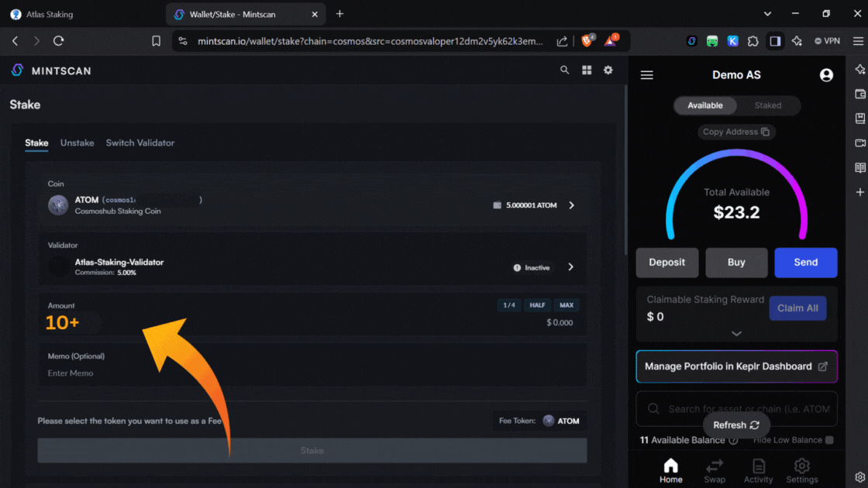Screen dimensions: 868x488
Task: Open Settings in Keplr bottom bar
Action: tap(802, 470)
